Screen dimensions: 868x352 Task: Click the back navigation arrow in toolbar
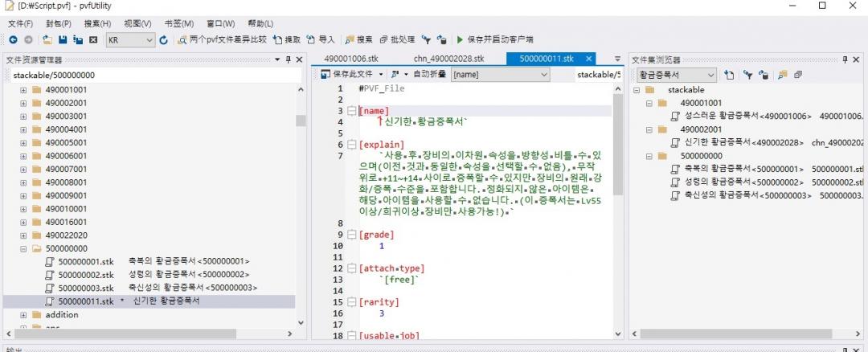click(13, 39)
